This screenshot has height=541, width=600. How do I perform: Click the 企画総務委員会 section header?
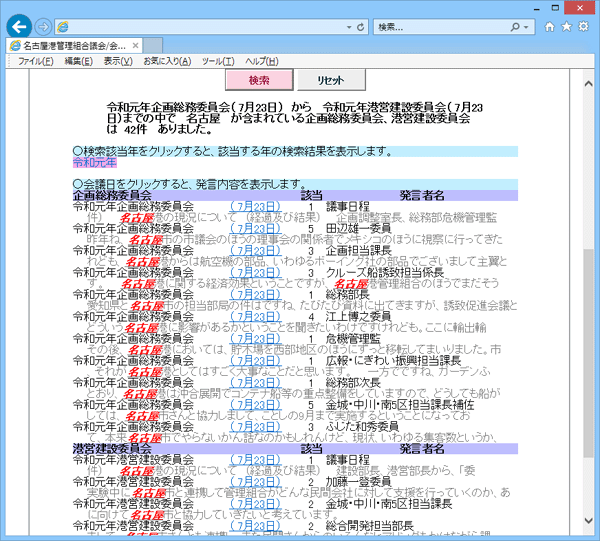point(112,196)
